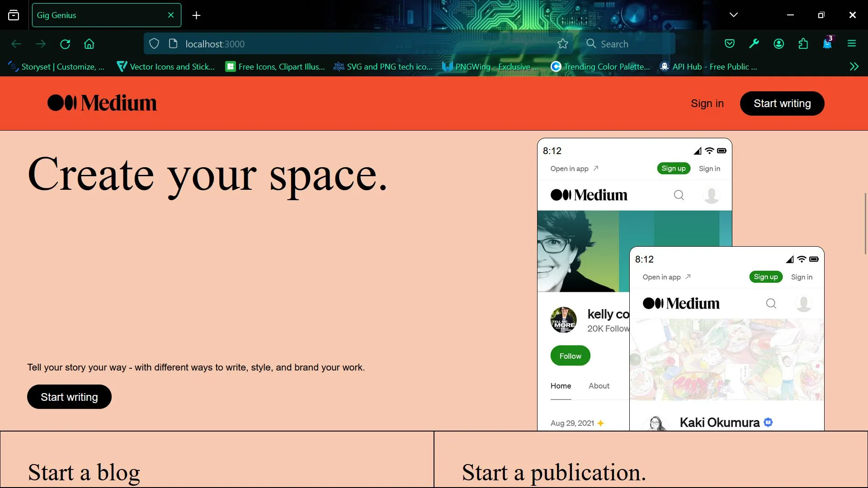Screen dimensions: 868x488
Task: Click Sign in in the orange header
Action: (707, 103)
